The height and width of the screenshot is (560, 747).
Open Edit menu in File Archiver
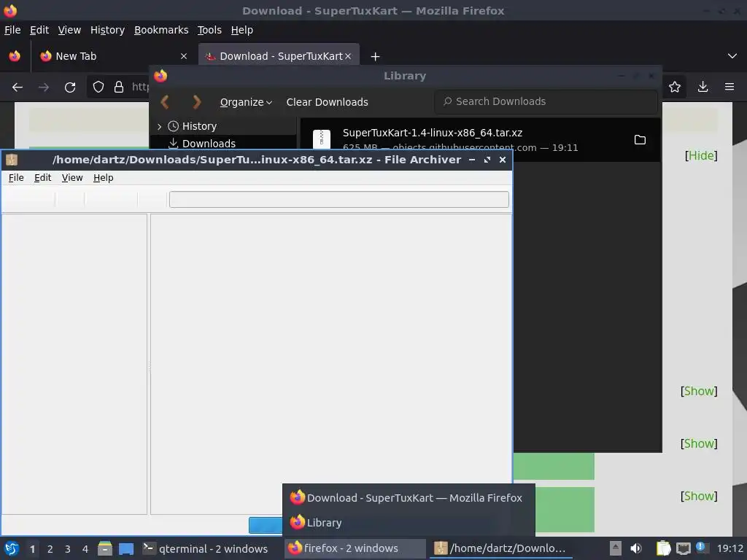point(42,178)
